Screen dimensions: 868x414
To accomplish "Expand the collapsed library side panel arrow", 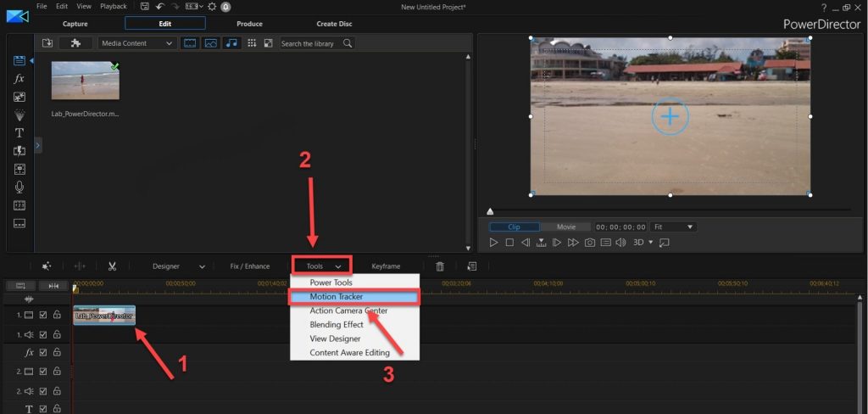I will [37, 146].
